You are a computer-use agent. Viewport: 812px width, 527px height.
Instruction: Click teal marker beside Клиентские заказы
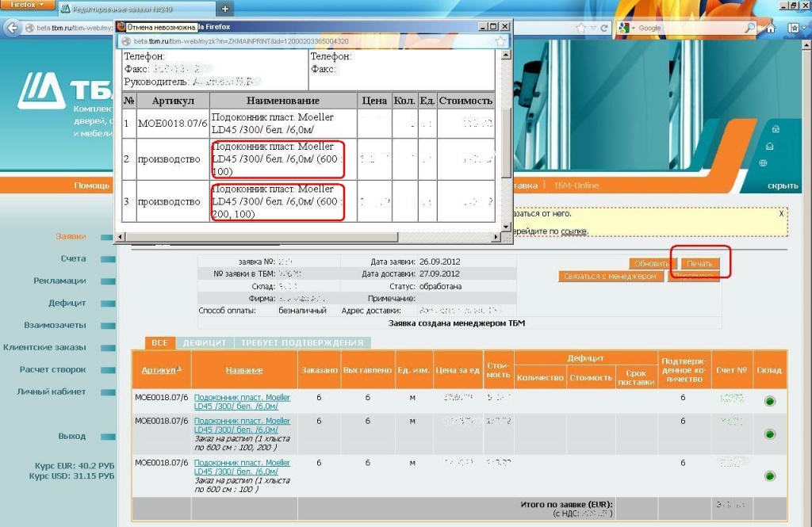point(108,349)
